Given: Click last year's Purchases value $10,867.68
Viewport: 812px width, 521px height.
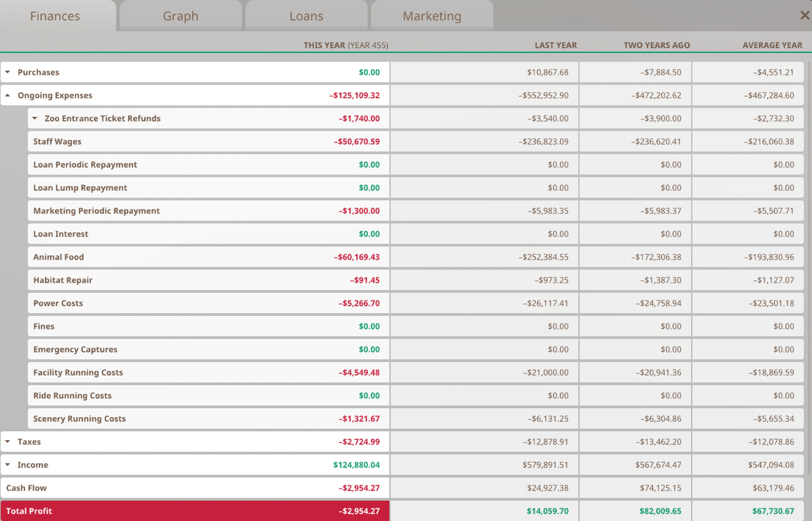Looking at the screenshot, I should click(x=548, y=72).
